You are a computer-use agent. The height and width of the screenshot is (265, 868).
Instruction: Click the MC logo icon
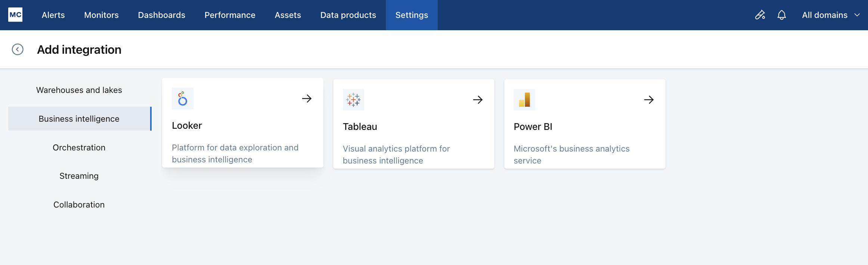(x=15, y=15)
